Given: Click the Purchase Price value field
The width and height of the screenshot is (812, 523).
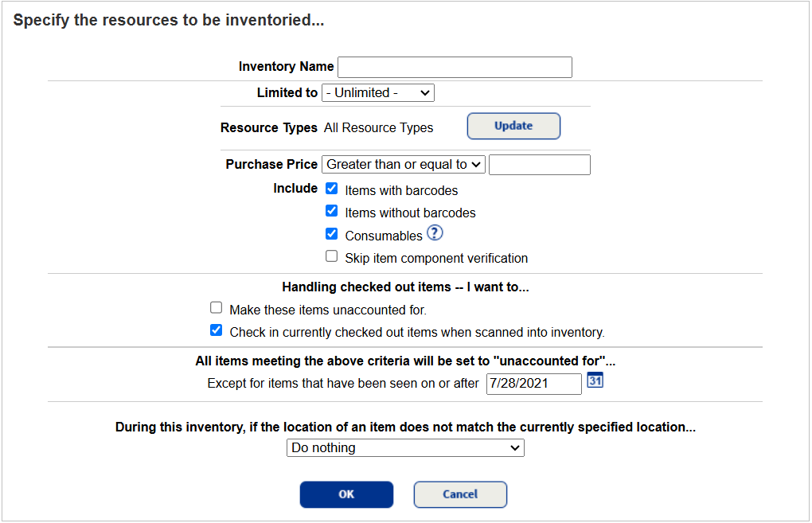Looking at the screenshot, I should (539, 164).
